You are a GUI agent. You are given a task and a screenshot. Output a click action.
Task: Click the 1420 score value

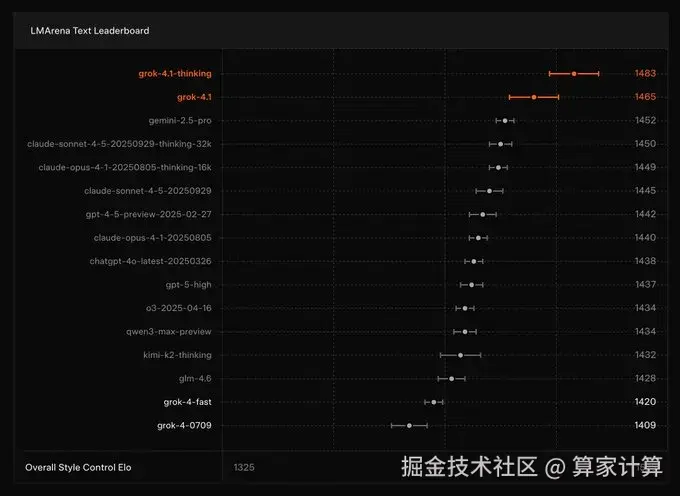[645, 401]
